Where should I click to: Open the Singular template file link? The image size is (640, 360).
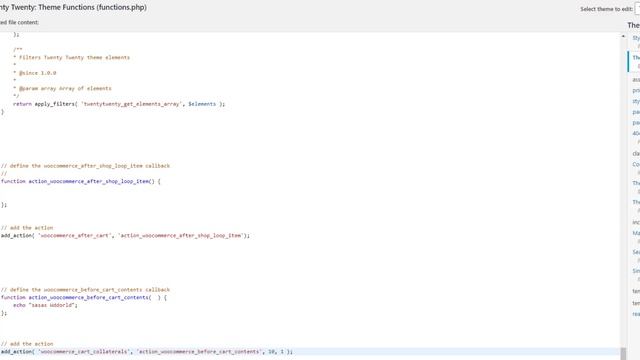click(636, 271)
